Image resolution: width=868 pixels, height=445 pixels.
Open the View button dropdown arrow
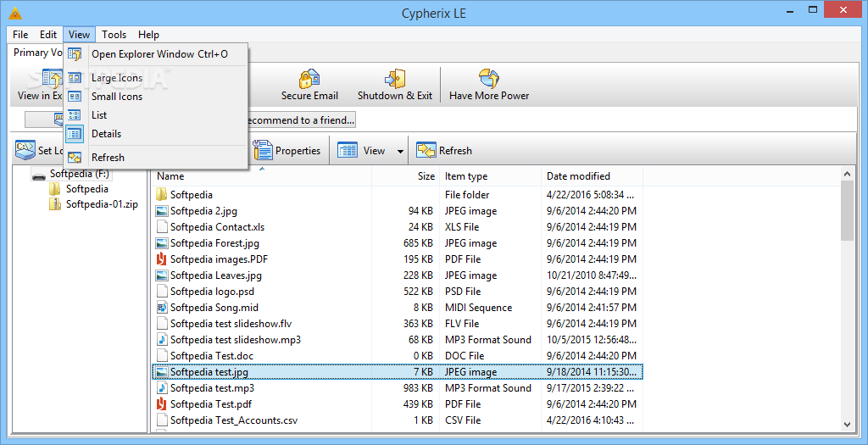(x=400, y=151)
